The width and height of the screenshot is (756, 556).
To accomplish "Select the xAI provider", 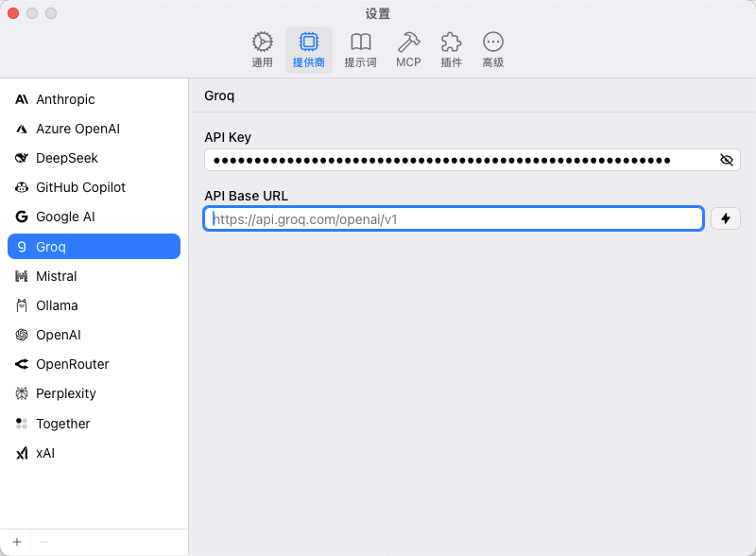I will pyautogui.click(x=45, y=453).
